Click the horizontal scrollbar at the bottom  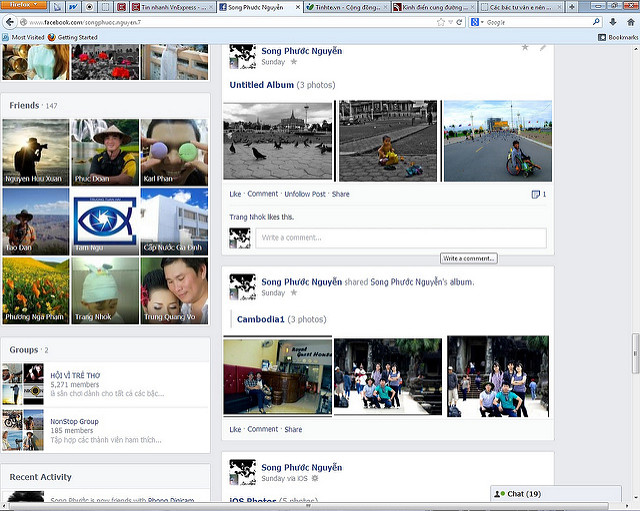tap(309, 507)
